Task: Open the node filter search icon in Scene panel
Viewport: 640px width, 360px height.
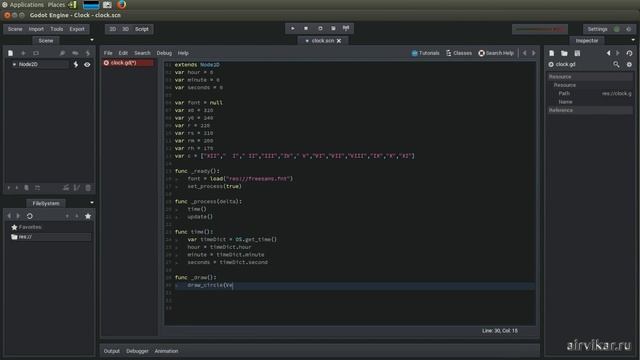Action: click(x=62, y=53)
